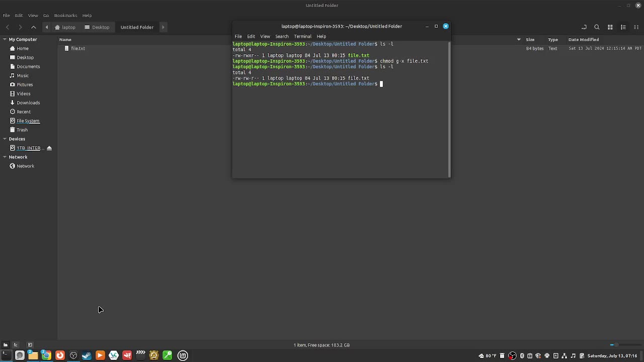Switch file manager to compact view

point(636,27)
